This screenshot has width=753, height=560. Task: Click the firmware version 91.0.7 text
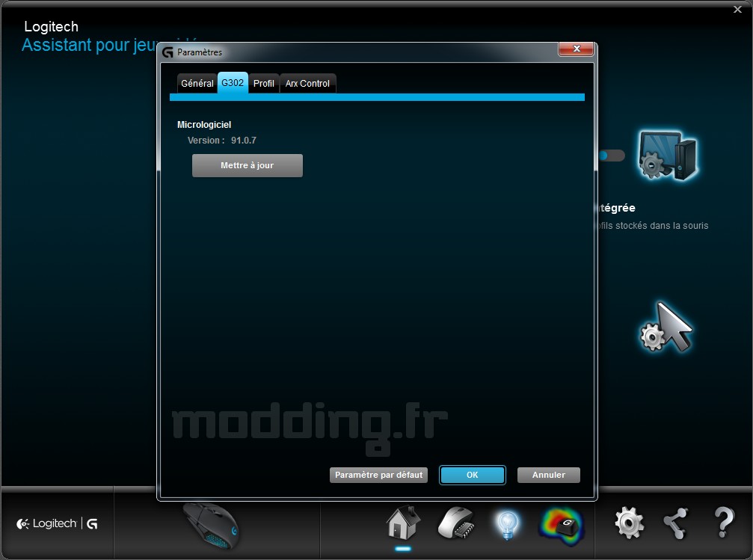[x=244, y=141]
